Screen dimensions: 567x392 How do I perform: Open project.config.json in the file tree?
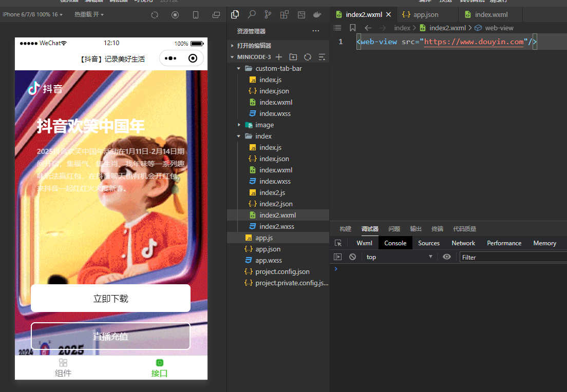[278, 272]
